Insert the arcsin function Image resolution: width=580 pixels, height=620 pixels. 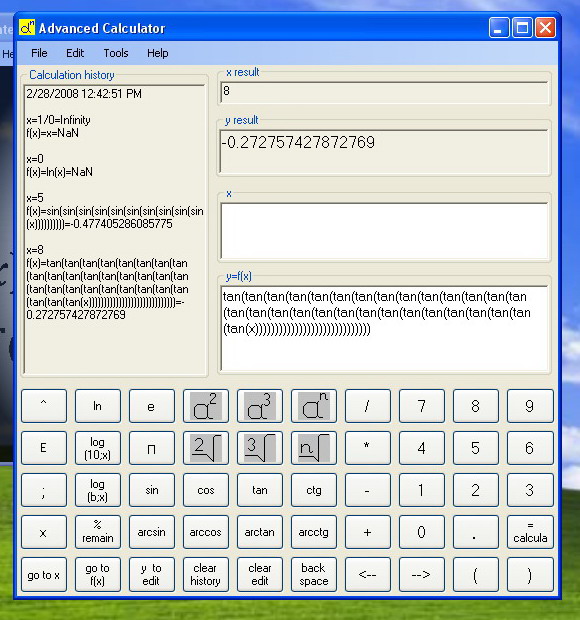152,532
